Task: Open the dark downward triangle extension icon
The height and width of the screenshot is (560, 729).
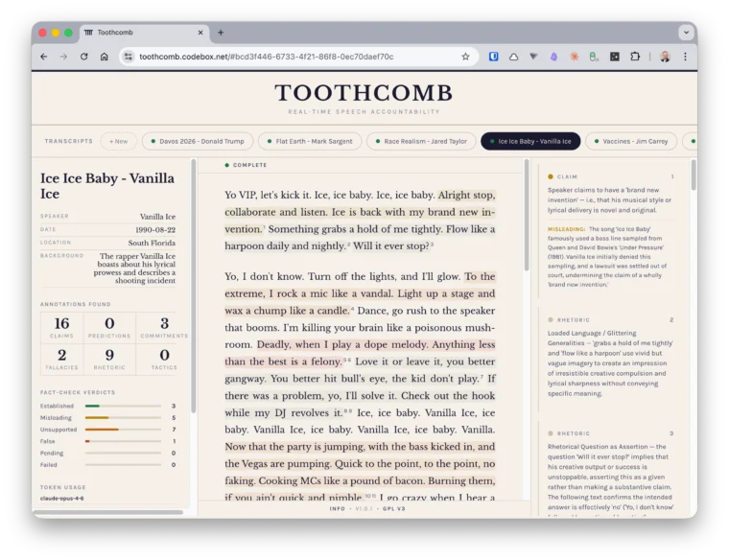Action: 533,57
